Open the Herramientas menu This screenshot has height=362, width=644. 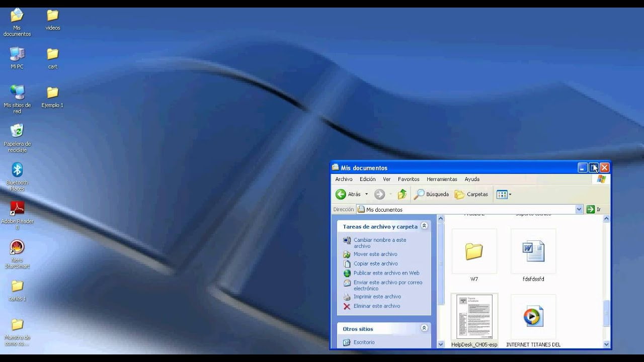click(x=442, y=179)
